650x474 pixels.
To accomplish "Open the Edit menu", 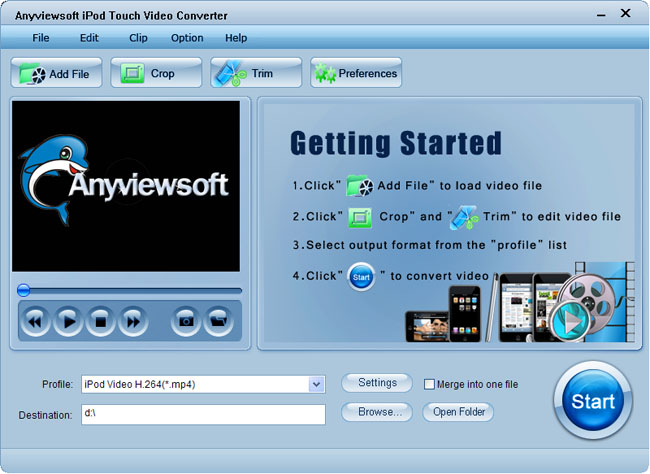I will click(x=89, y=38).
